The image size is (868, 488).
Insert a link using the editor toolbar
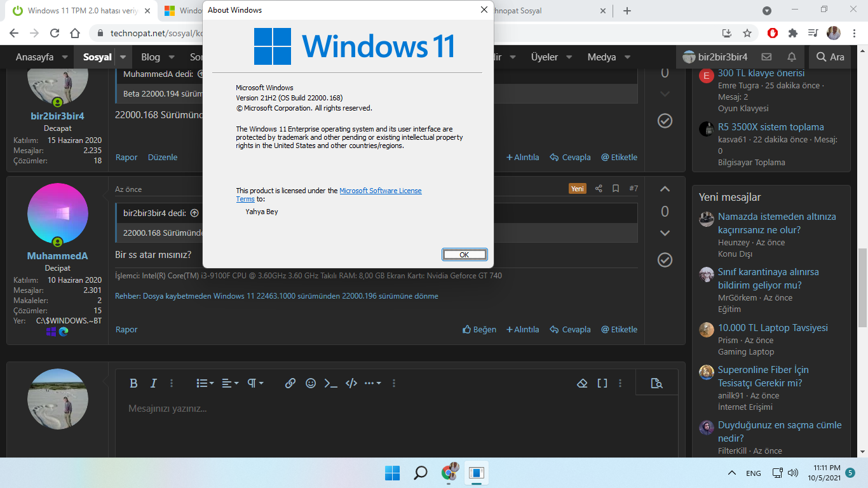click(290, 383)
